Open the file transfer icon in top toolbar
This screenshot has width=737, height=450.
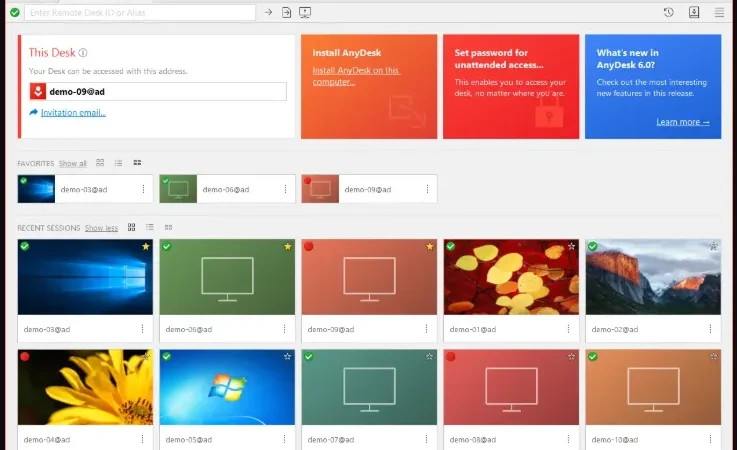point(286,12)
